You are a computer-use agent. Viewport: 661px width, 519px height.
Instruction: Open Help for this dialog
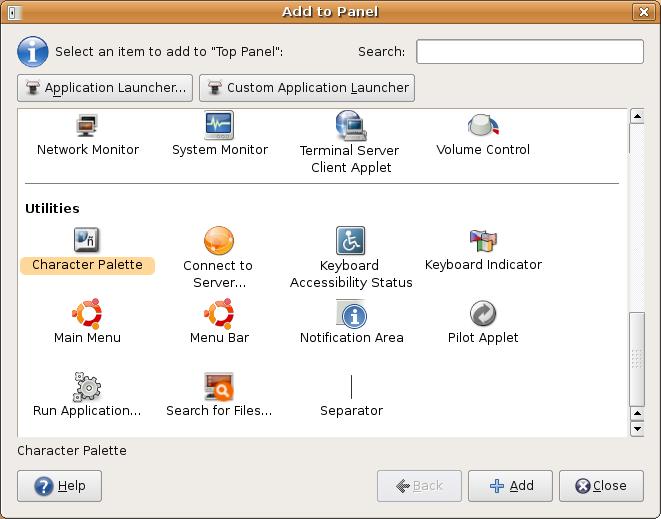60,486
